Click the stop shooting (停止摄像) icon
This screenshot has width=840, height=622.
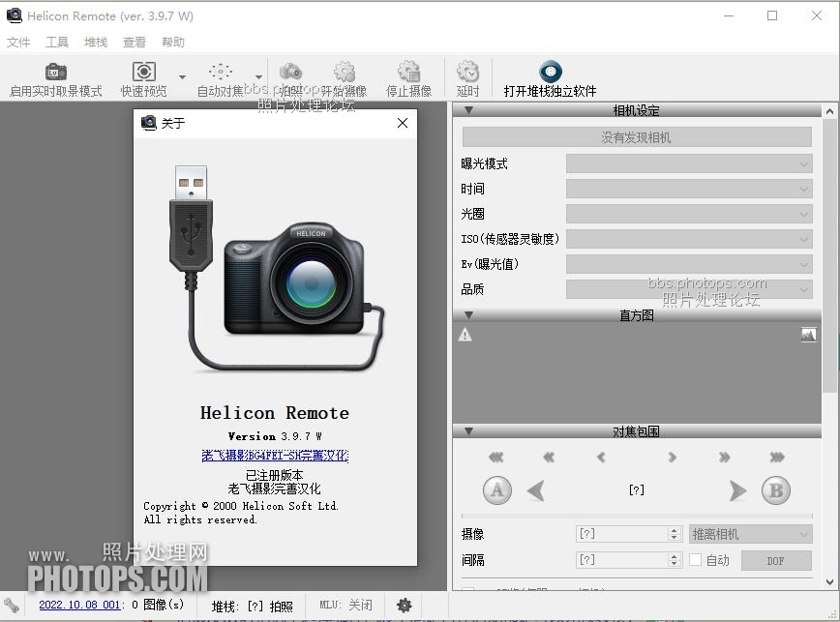point(408,72)
